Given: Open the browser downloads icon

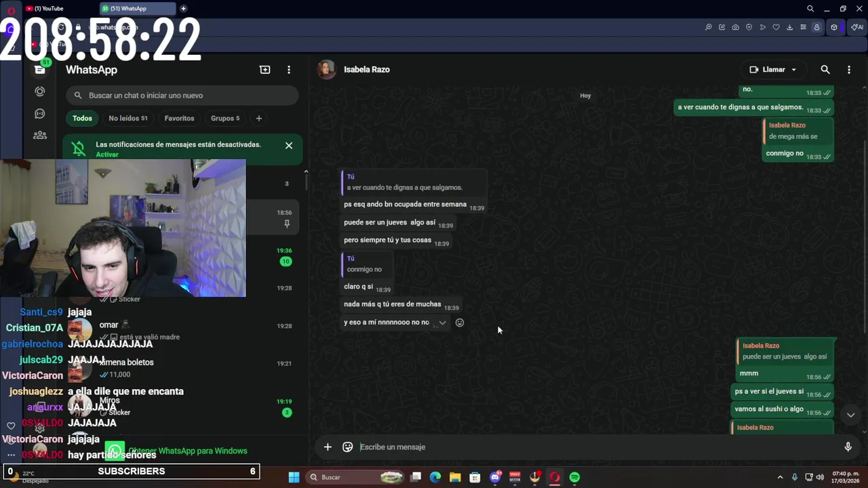Looking at the screenshot, I should [x=790, y=27].
